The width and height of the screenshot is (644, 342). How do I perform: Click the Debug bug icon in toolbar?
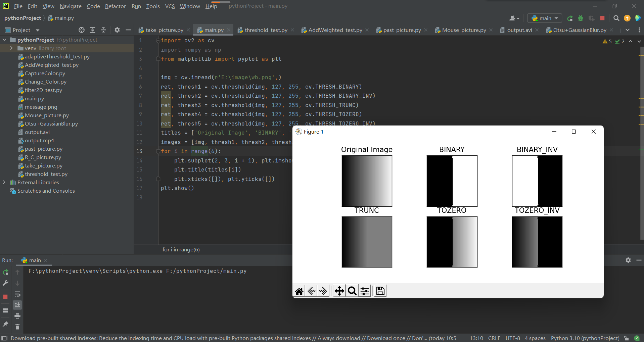(581, 18)
